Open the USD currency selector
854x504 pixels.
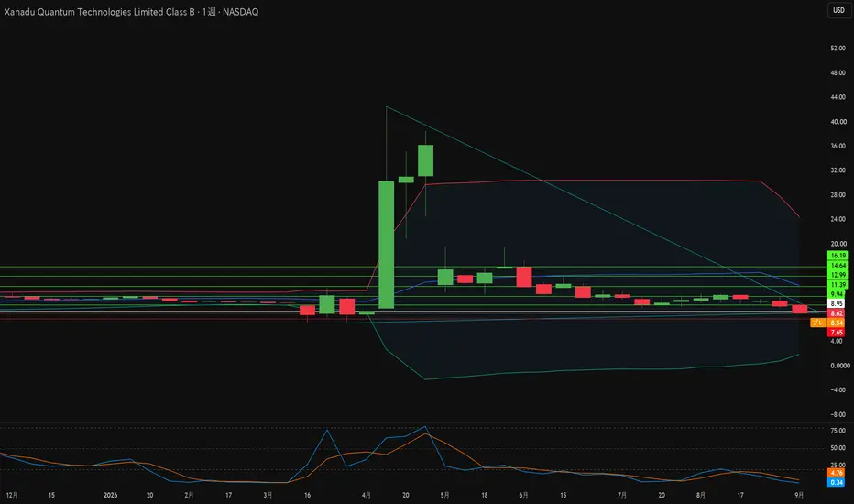pyautogui.click(x=838, y=10)
